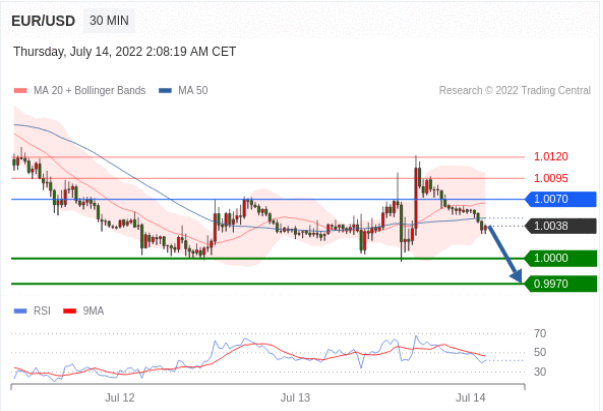Click the Research © 2022 Trading Central text

pos(514,90)
